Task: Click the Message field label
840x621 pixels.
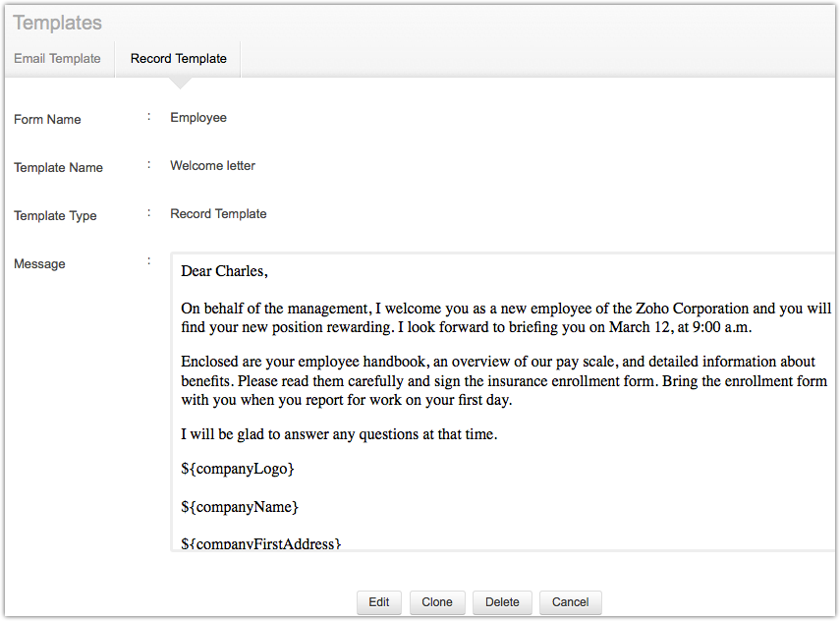Action: coord(39,264)
